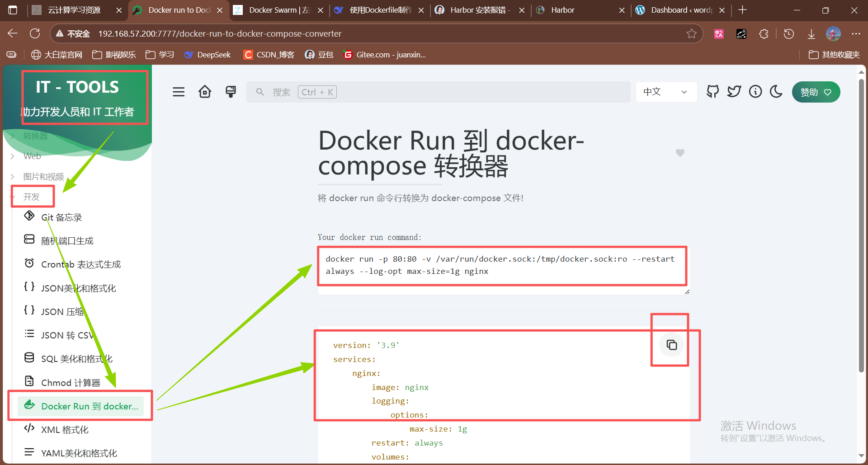Open the IT-Tools GitHub repository icon
Viewport: 868px width, 465px height.
tap(713, 92)
